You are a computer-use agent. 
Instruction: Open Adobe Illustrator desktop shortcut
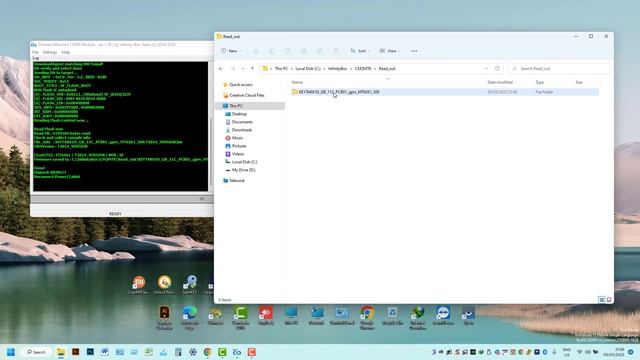click(164, 313)
